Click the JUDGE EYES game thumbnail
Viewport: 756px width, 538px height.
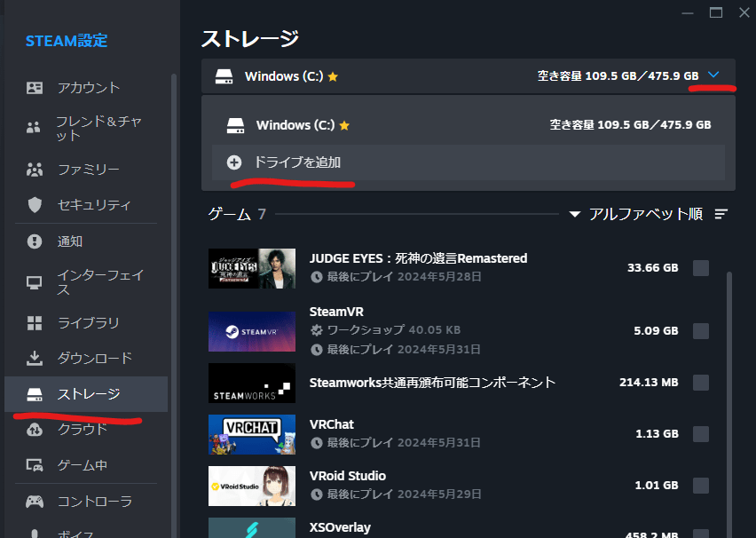coord(252,268)
